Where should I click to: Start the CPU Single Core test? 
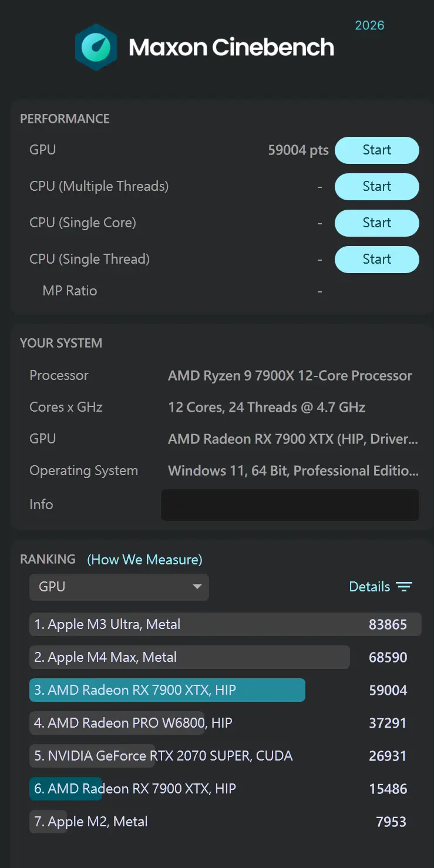click(376, 223)
